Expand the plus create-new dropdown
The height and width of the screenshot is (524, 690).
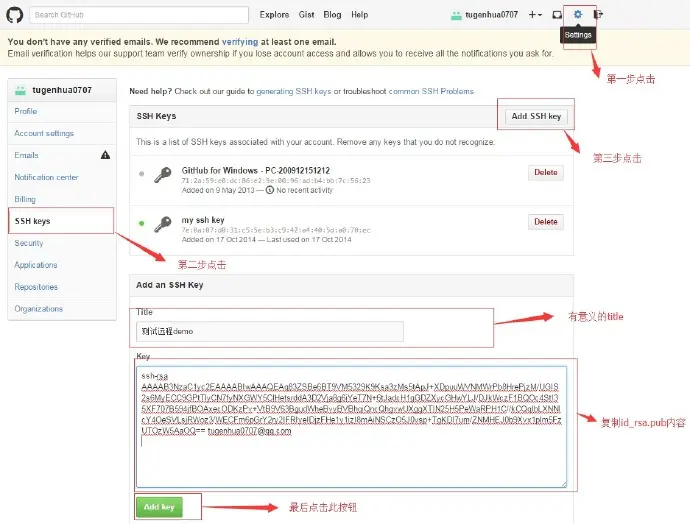pyautogui.click(x=535, y=15)
